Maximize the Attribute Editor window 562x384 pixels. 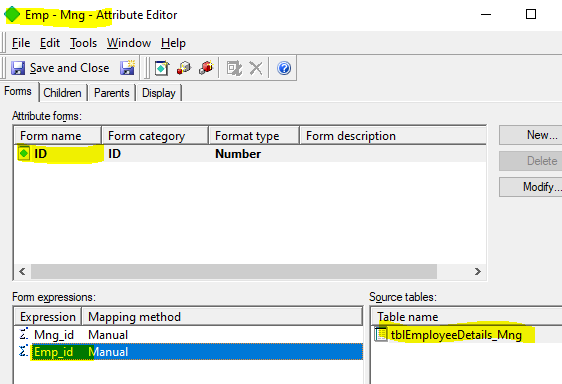[531, 14]
